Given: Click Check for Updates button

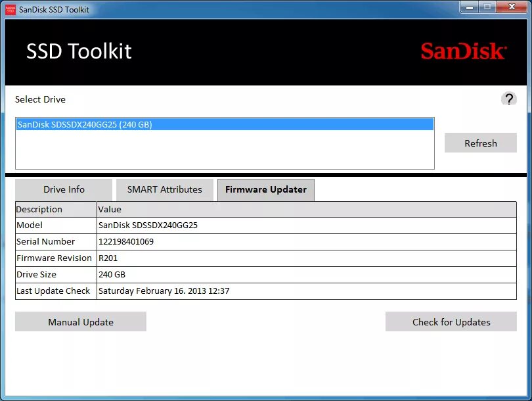Looking at the screenshot, I should pos(451,321).
